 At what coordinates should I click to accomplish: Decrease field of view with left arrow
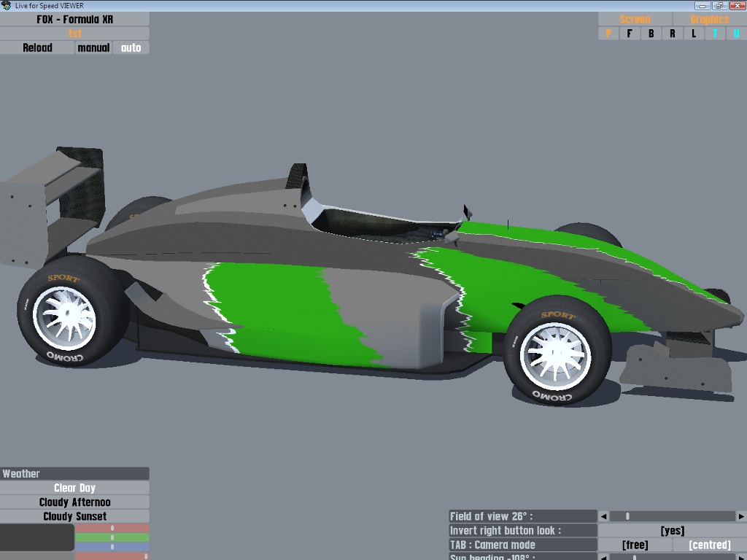tap(603, 516)
